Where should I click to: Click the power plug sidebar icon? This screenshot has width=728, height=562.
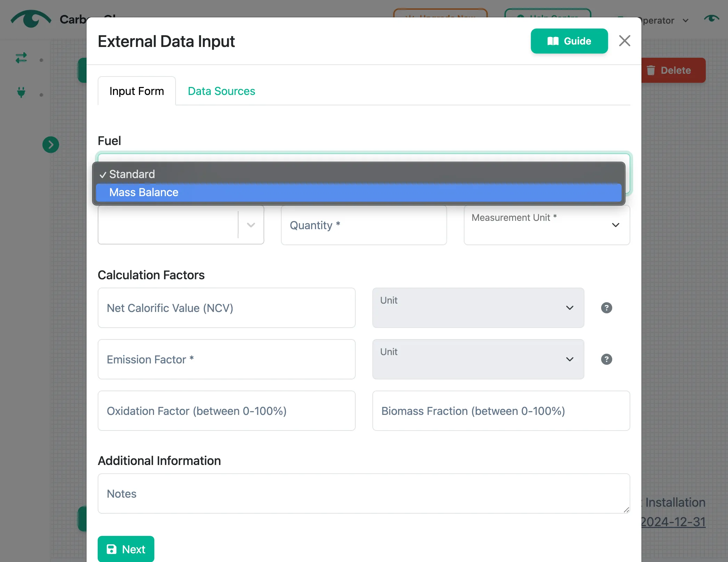pyautogui.click(x=21, y=93)
